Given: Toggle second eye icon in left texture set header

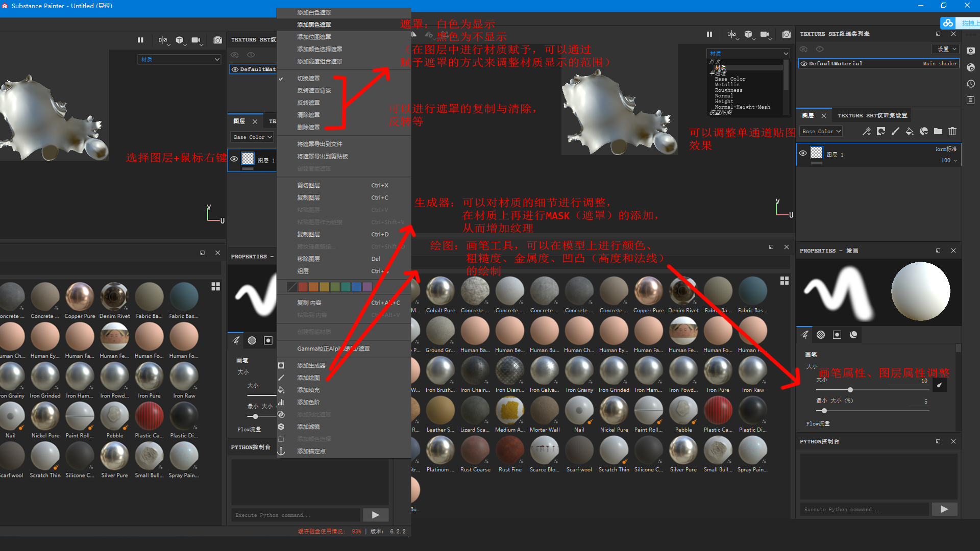Looking at the screenshot, I should pyautogui.click(x=251, y=55).
